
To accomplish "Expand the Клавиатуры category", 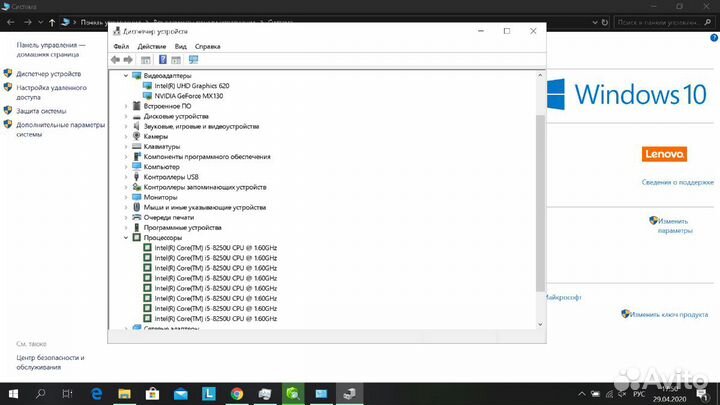I will (126, 146).
